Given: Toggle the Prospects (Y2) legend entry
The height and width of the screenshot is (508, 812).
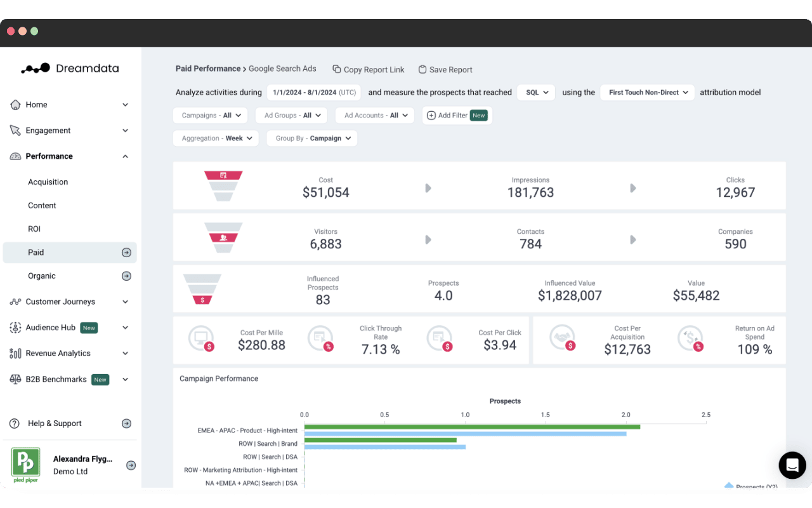Looking at the screenshot, I should pos(750,486).
